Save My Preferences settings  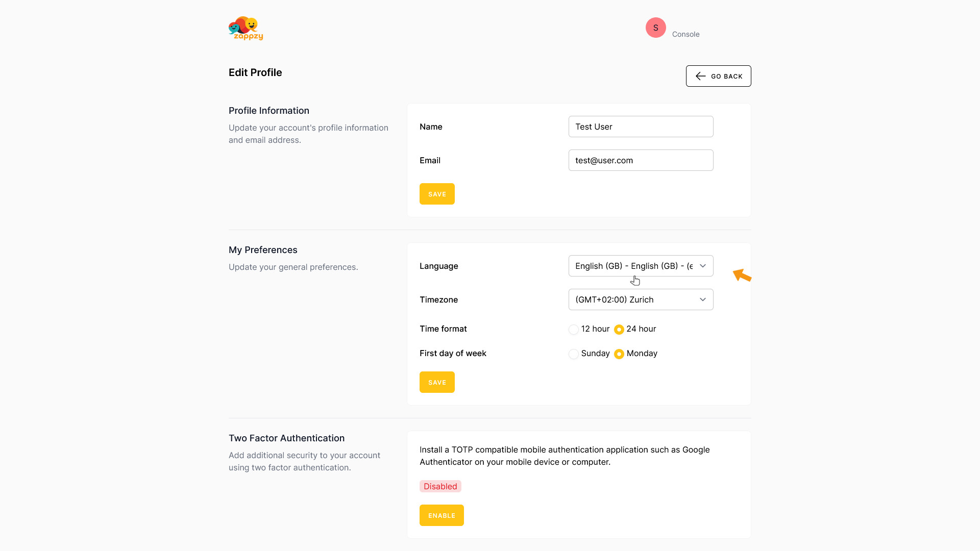pyautogui.click(x=437, y=382)
